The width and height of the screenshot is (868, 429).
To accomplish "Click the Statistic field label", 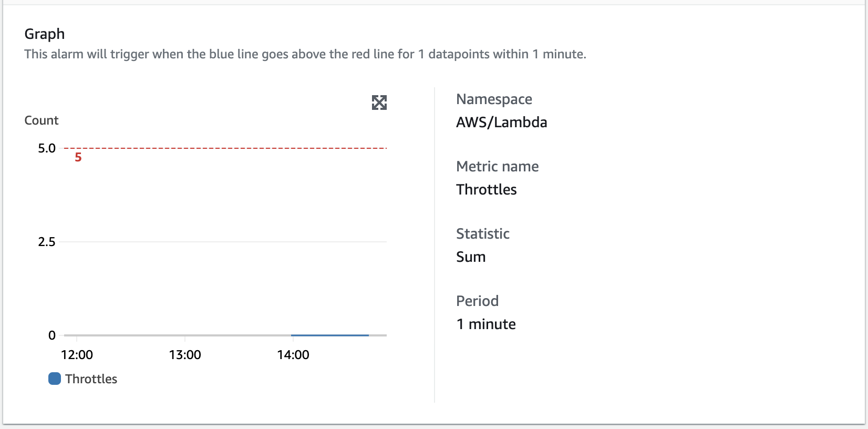I will pos(482,234).
